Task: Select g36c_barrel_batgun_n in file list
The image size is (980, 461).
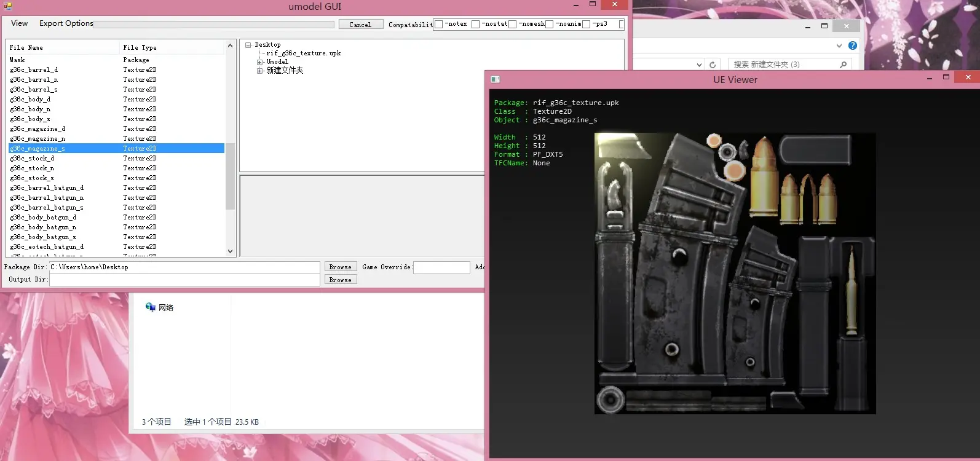Action: (116, 198)
